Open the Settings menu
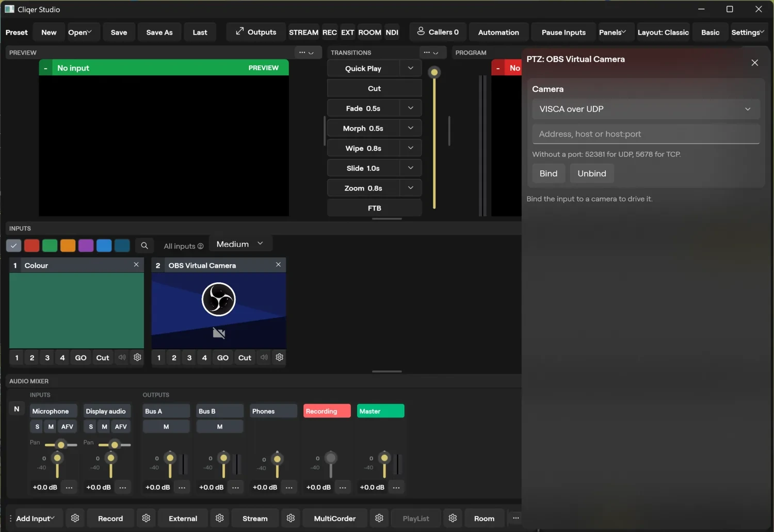Viewport: 774px width, 532px height. [748, 32]
